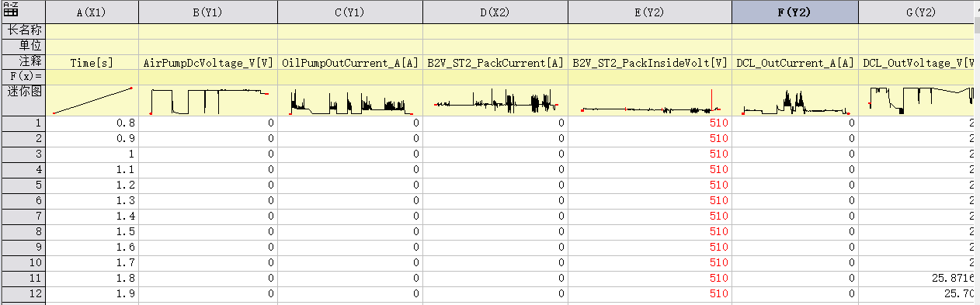Click the time cell with value 1.9
The width and height of the screenshot is (980, 305).
pyautogui.click(x=92, y=294)
